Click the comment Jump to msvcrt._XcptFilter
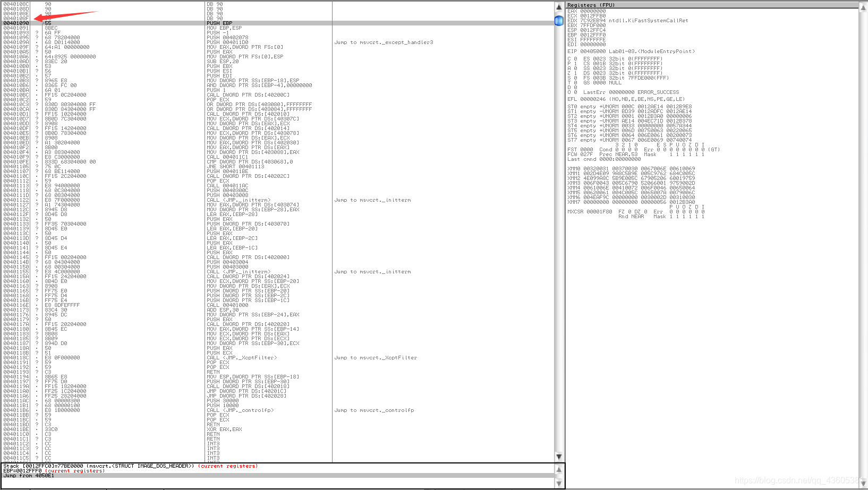868x490 pixels. (376, 358)
